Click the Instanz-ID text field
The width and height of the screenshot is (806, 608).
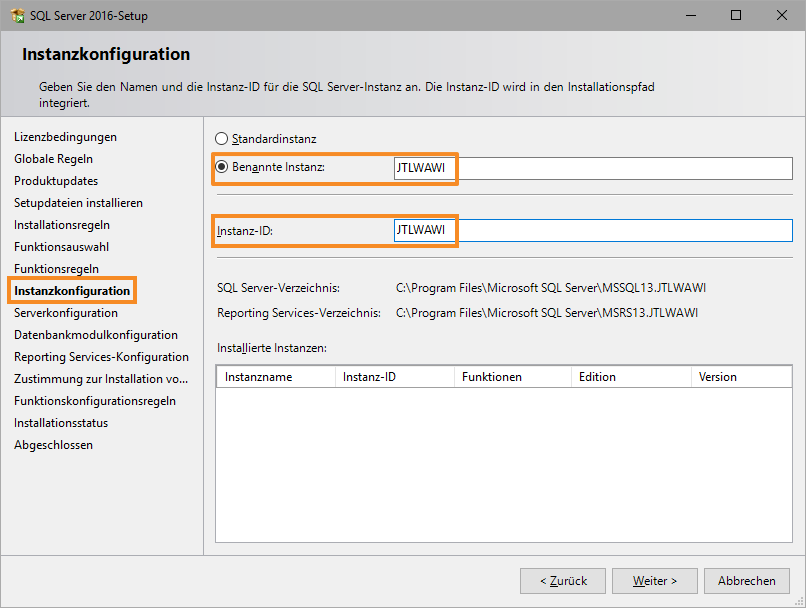click(592, 231)
